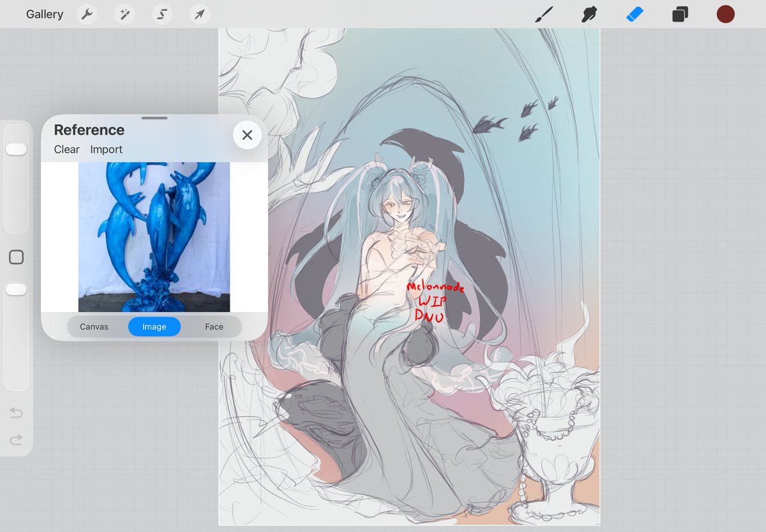Viewport: 766px width, 532px height.
Task: Import a new reference image
Action: 106,149
